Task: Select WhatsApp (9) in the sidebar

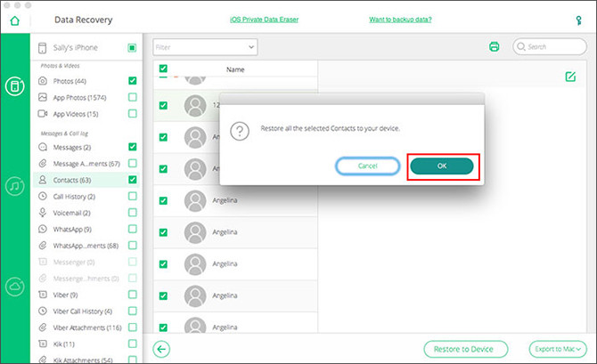Action: pos(73,230)
